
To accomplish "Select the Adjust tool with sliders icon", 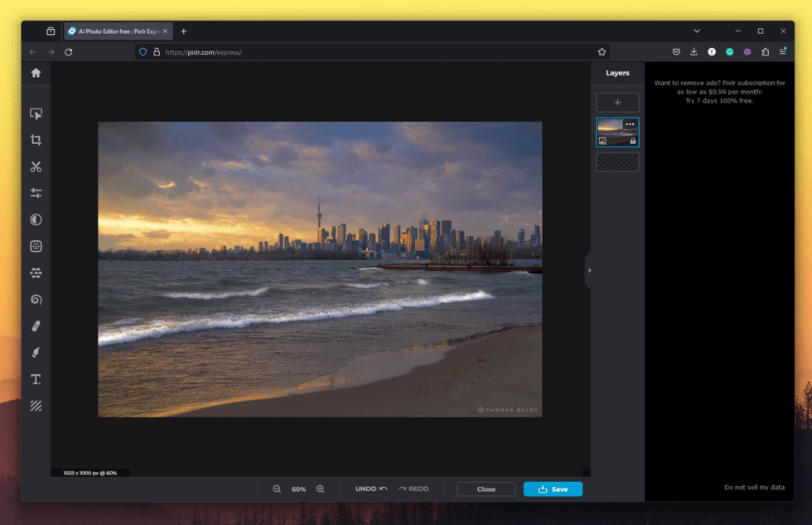I will pyautogui.click(x=36, y=192).
